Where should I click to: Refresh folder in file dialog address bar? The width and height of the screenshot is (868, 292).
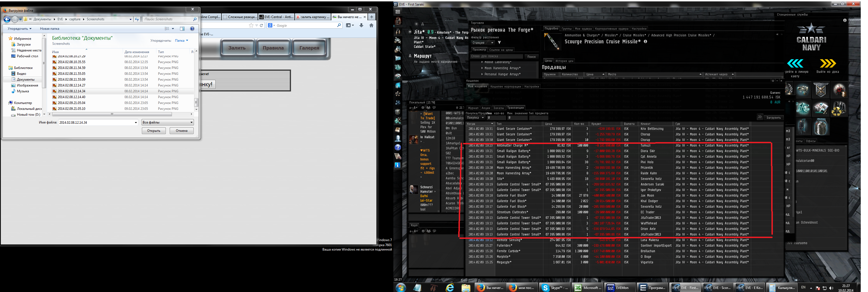coord(137,19)
